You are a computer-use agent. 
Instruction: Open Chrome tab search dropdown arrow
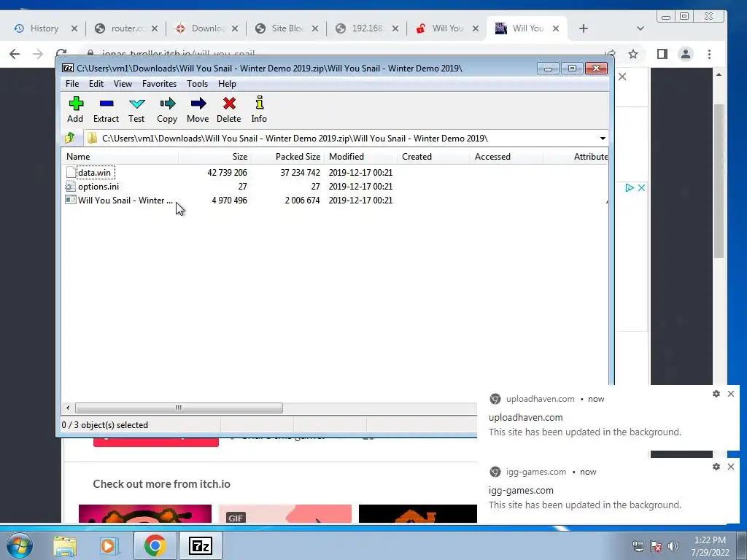tap(640, 28)
